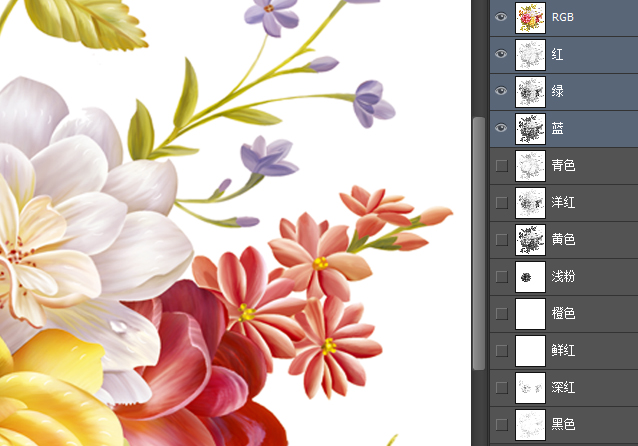Select the RGB channel thumbnail
The height and width of the screenshot is (446, 638).
[530, 17]
